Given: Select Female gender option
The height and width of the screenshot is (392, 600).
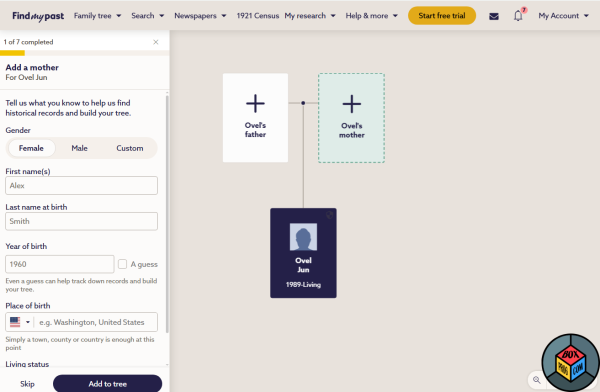Looking at the screenshot, I should tap(31, 148).
